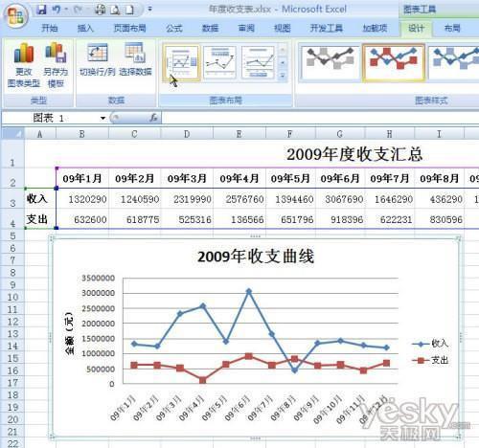This screenshot has height=448, width=479.
Task: Expand the chart layouts gallery more arrow
Action: coord(283,76)
